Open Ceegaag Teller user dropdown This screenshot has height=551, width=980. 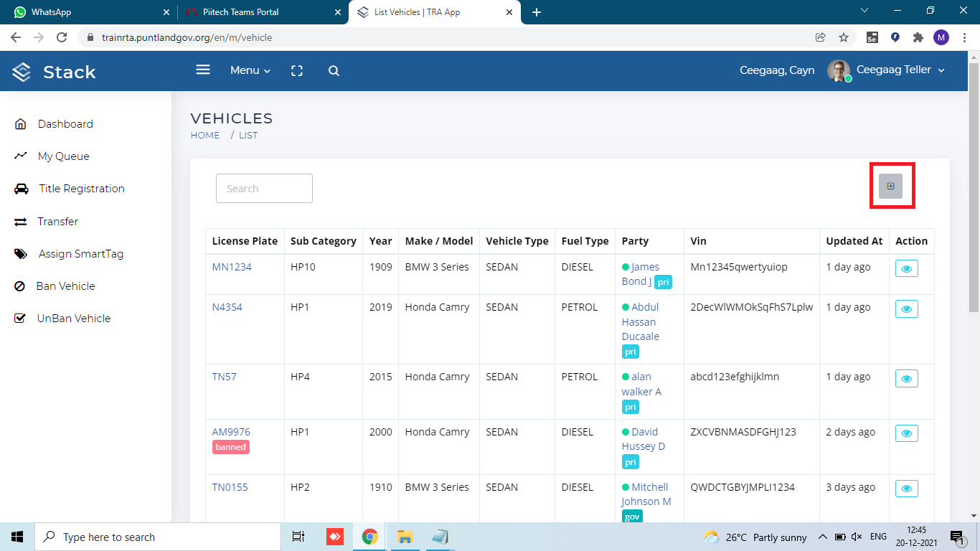pos(900,70)
